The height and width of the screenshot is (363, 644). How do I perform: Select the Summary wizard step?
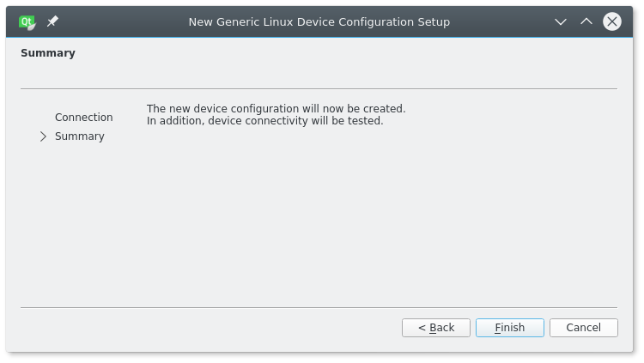tap(79, 136)
